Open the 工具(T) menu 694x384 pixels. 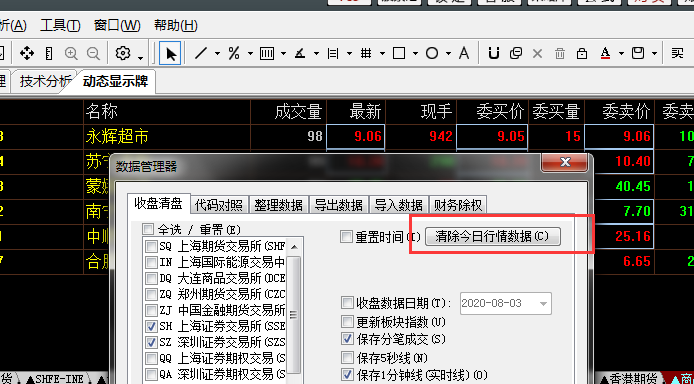(x=60, y=25)
